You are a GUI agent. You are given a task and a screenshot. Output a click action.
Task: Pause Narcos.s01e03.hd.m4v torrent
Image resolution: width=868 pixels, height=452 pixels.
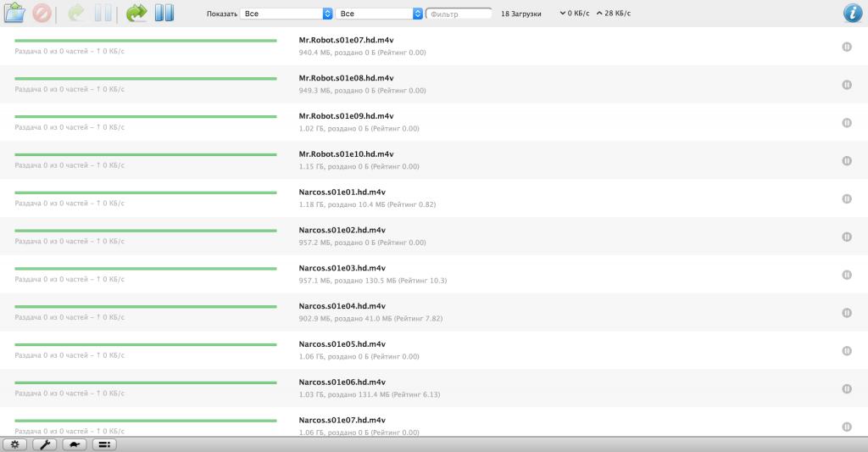[x=847, y=275]
